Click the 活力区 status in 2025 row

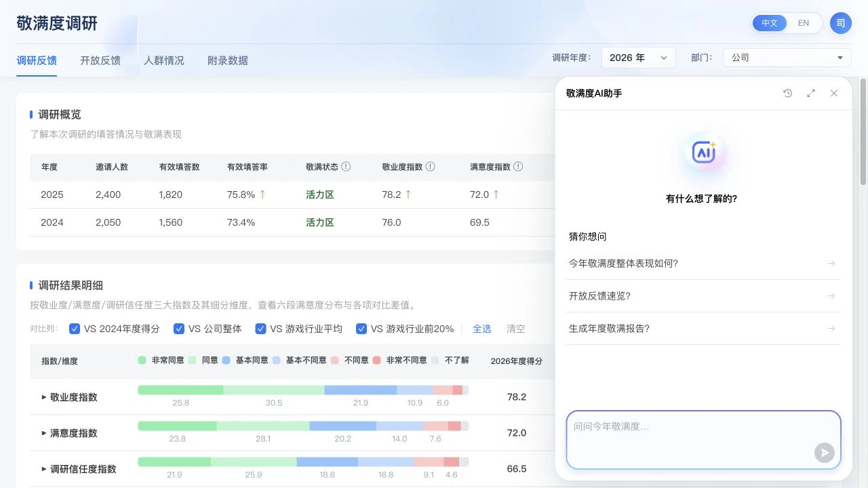point(320,195)
